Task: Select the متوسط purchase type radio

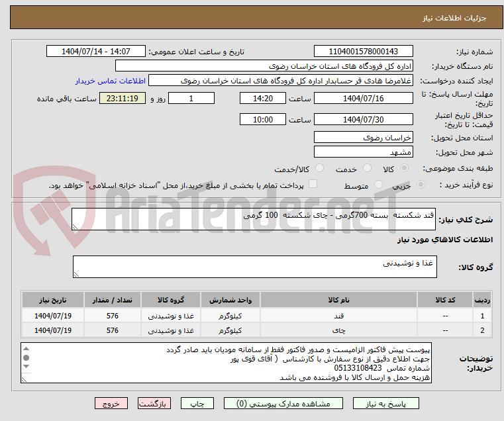Action: pyautogui.click(x=378, y=185)
